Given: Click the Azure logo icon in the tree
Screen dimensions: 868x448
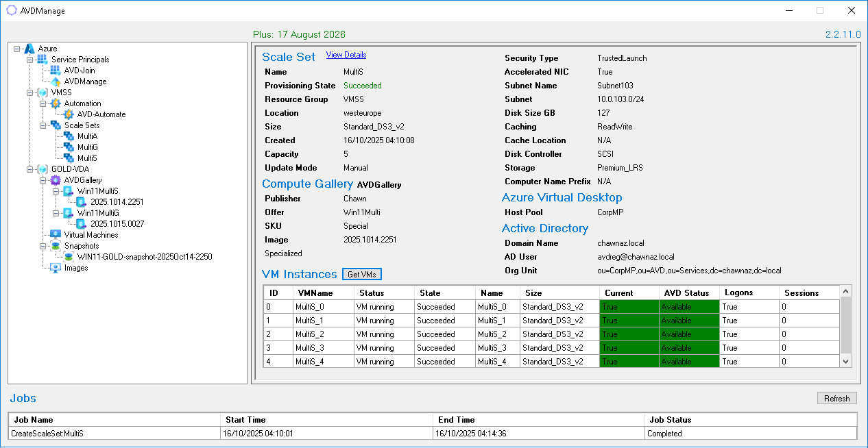Looking at the screenshot, I should (x=29, y=49).
